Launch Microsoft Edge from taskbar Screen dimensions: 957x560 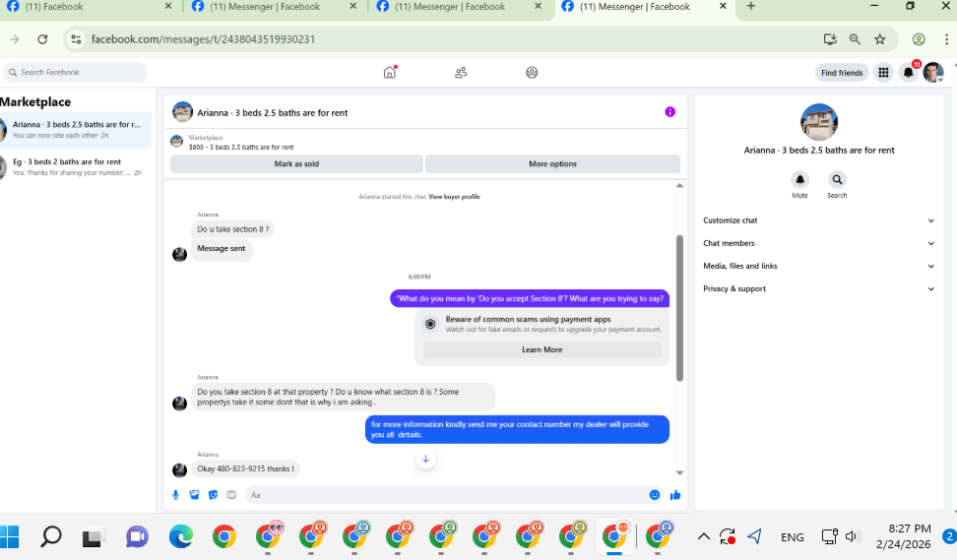click(180, 536)
